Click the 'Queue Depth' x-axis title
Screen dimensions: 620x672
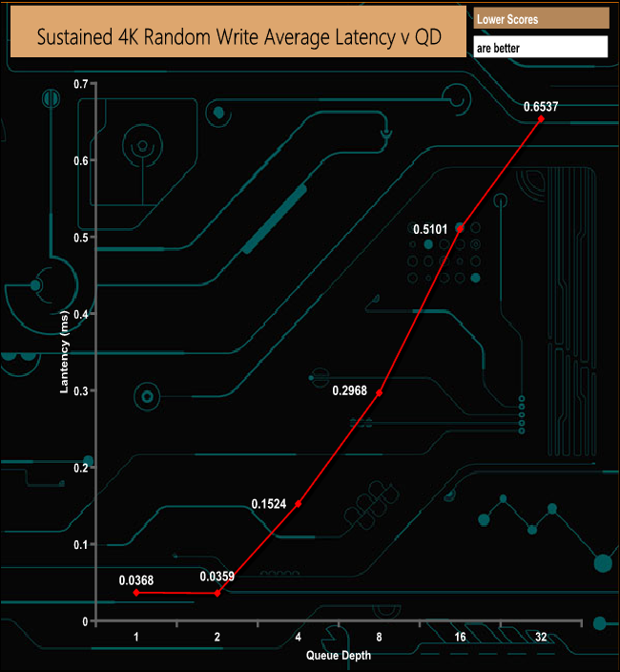339,655
